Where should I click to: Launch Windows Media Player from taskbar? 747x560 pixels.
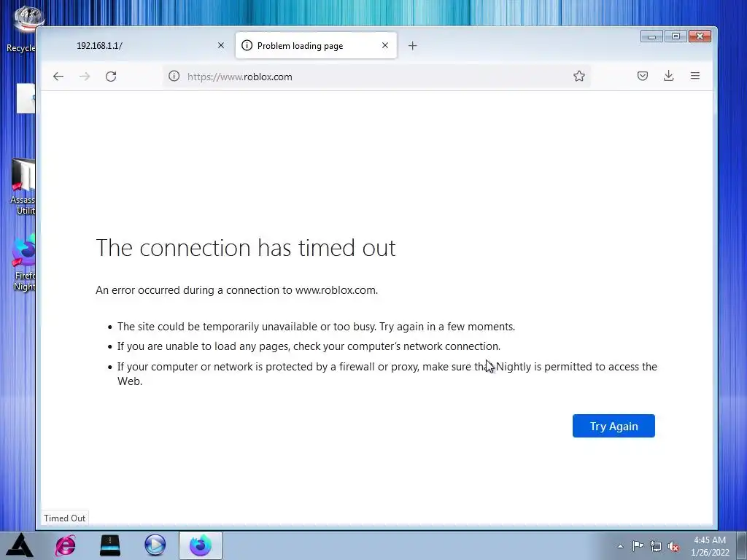point(155,545)
